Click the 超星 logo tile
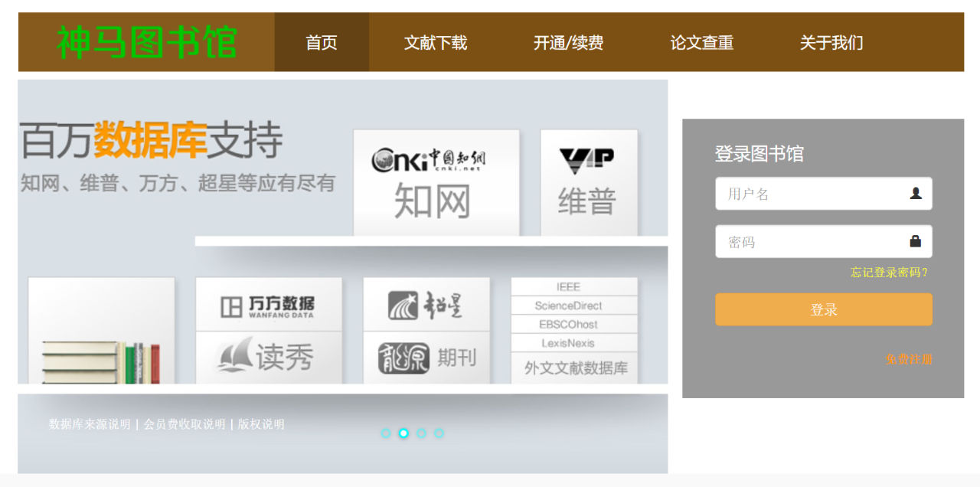 [x=426, y=305]
